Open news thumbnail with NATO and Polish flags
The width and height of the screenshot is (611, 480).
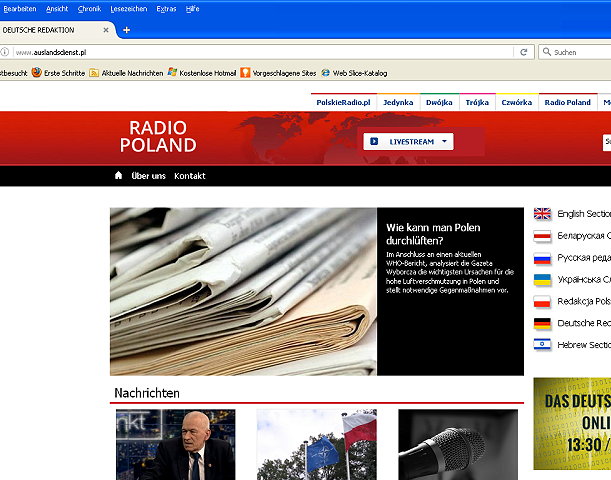coord(317,445)
